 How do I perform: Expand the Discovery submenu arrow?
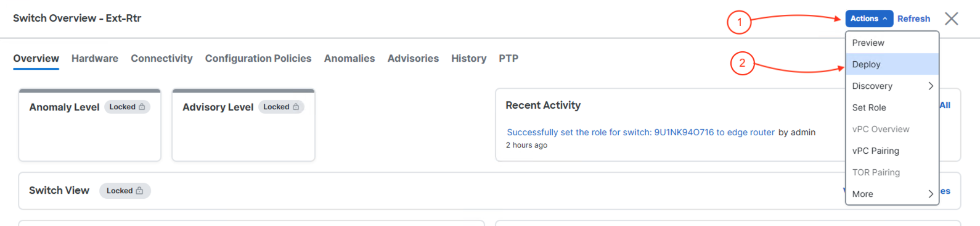tap(931, 86)
